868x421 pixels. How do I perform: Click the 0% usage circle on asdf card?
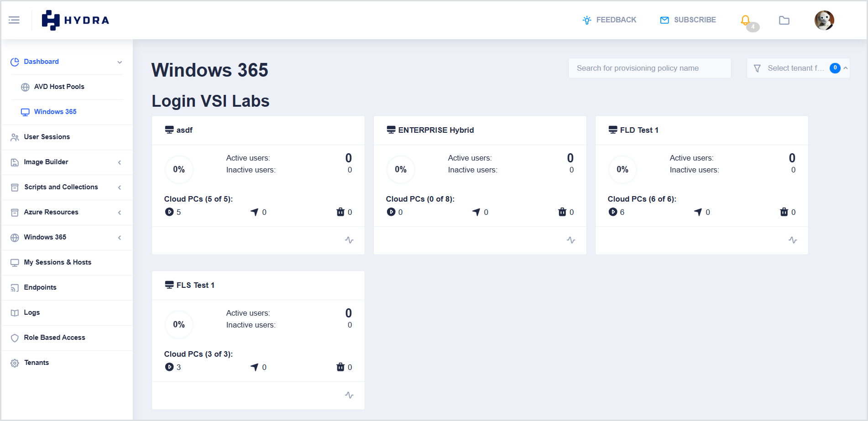point(179,170)
